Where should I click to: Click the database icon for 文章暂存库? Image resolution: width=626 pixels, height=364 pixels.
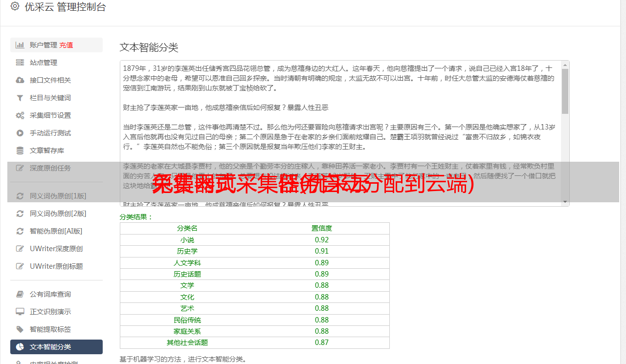[20, 150]
